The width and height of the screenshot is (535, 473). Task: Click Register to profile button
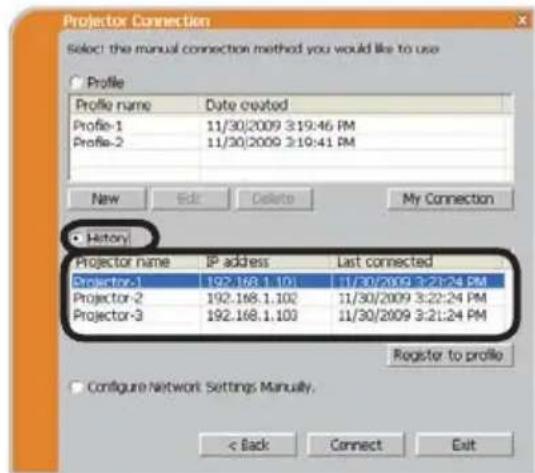(449, 355)
